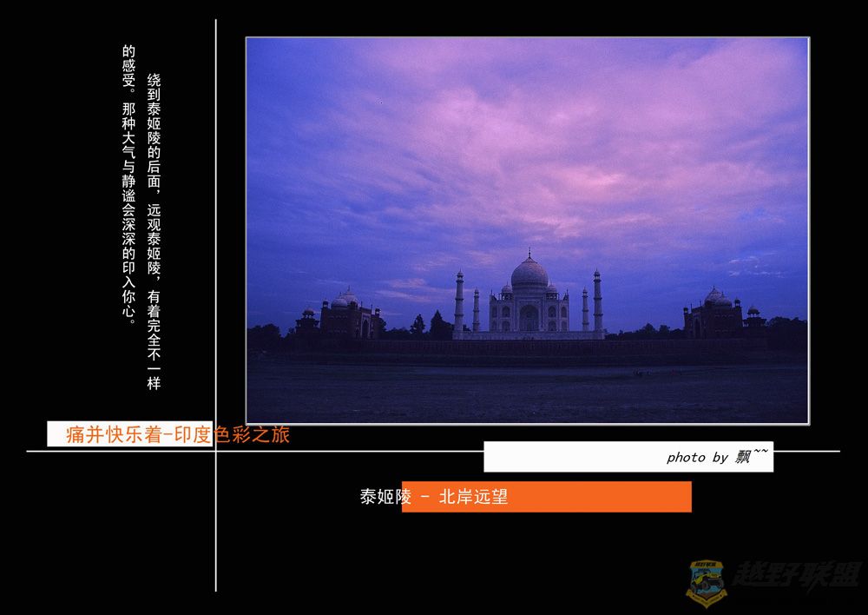This screenshot has height=615, width=868.
Task: Select the right-side building silhouette in photo
Action: (714, 314)
